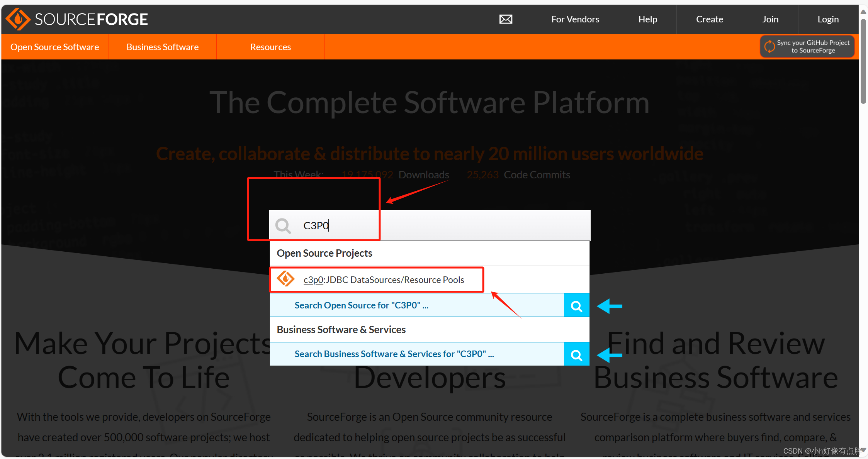This screenshot has height=459, width=868.
Task: Click Search Business Software & Services for "C3P0"
Action: click(x=394, y=354)
